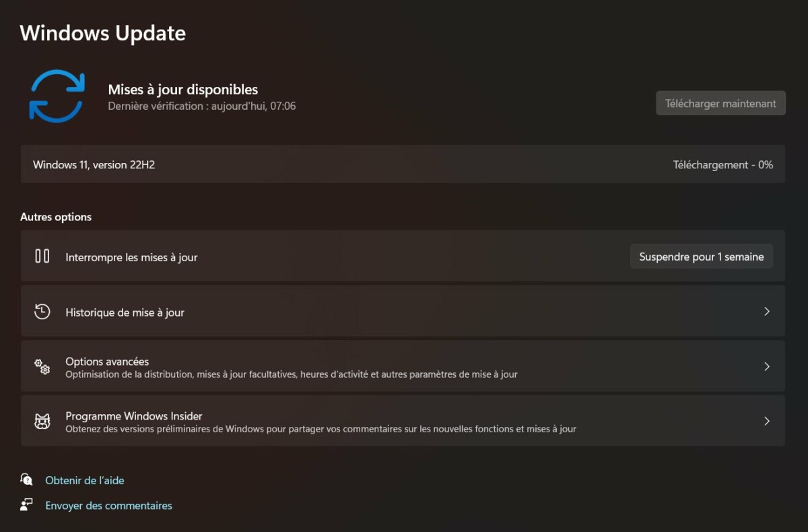Select the Windows 11, version 22H2 update entry
Viewport: 808px width, 532px height.
pos(403,164)
